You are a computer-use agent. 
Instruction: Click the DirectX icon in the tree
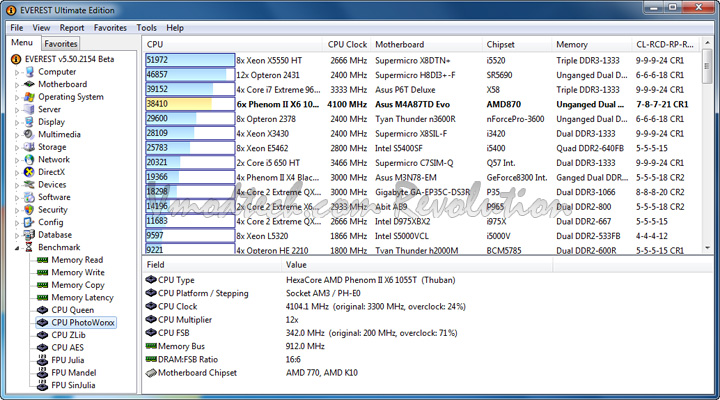tap(29, 172)
